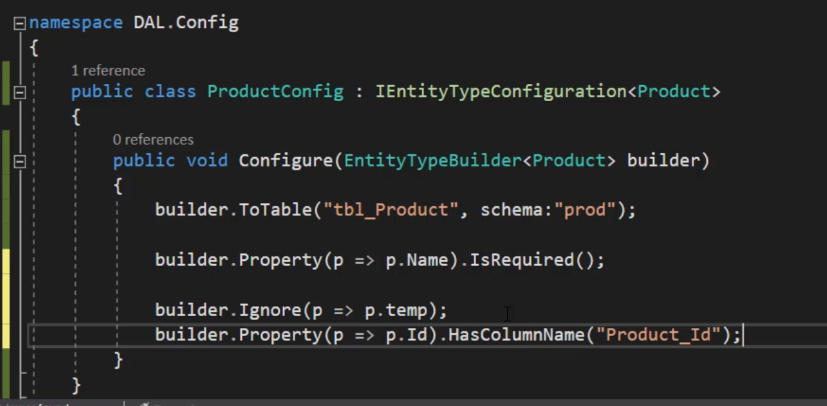Click the Configure method name
827x406 pixels.
285,160
